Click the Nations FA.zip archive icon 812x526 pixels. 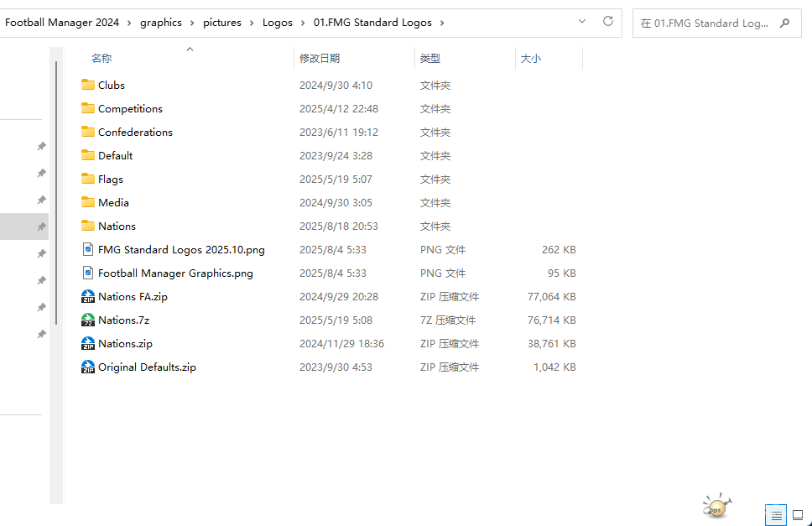pos(88,297)
